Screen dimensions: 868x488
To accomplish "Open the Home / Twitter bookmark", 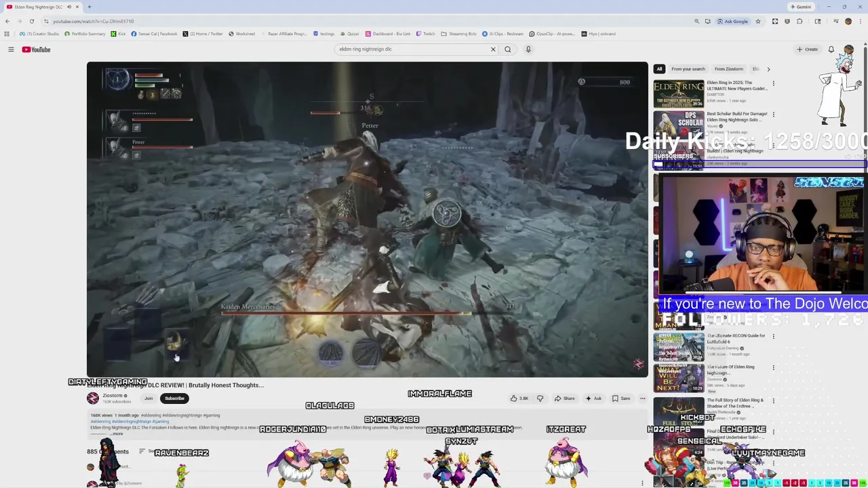I will pos(203,34).
